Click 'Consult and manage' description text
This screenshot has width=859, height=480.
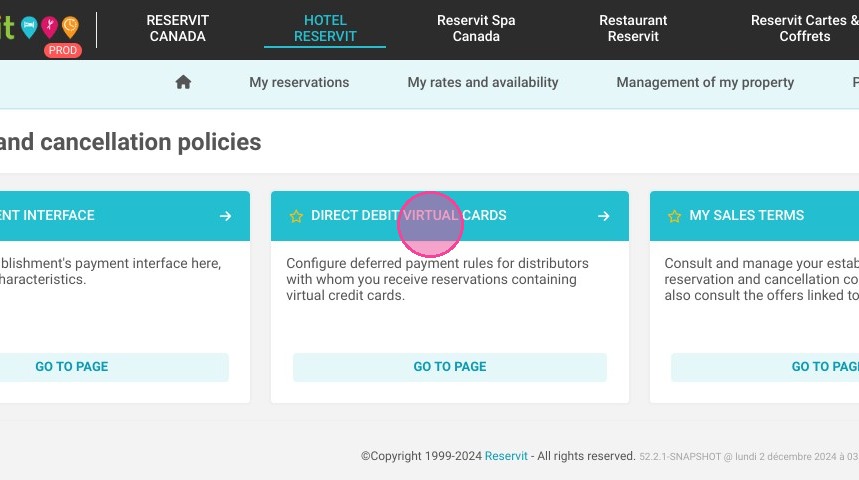tap(761, 279)
